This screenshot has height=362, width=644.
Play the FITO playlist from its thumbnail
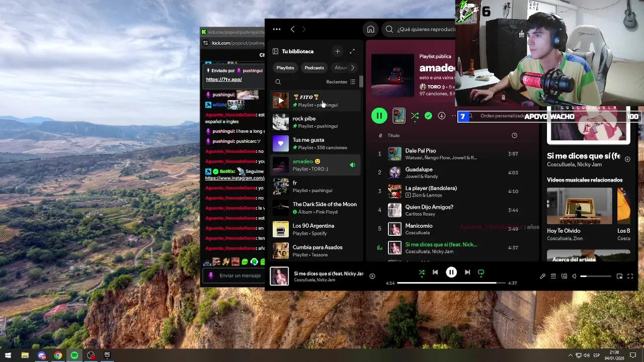pyautogui.click(x=281, y=101)
